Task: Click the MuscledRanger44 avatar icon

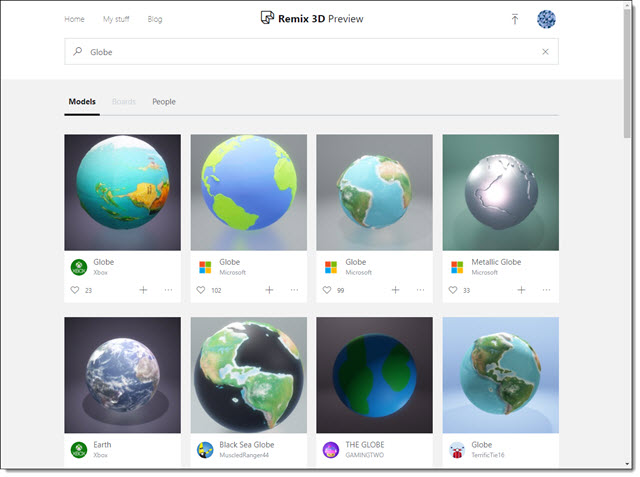Action: coord(205,450)
